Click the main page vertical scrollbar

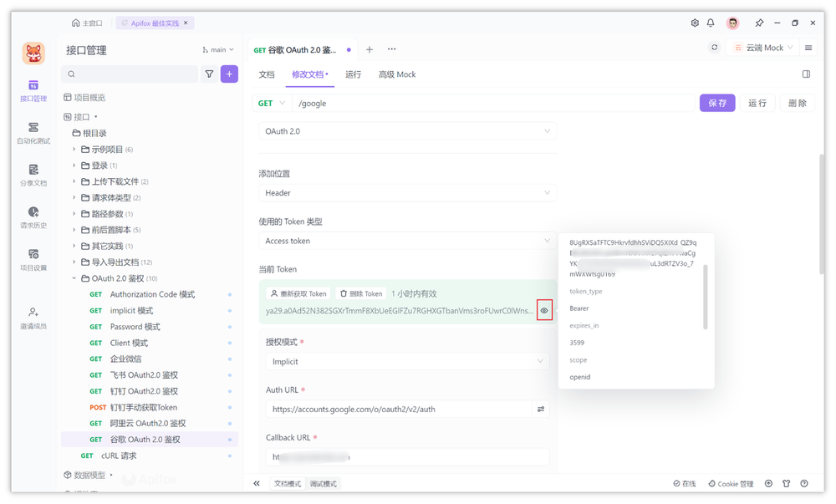tap(821, 214)
